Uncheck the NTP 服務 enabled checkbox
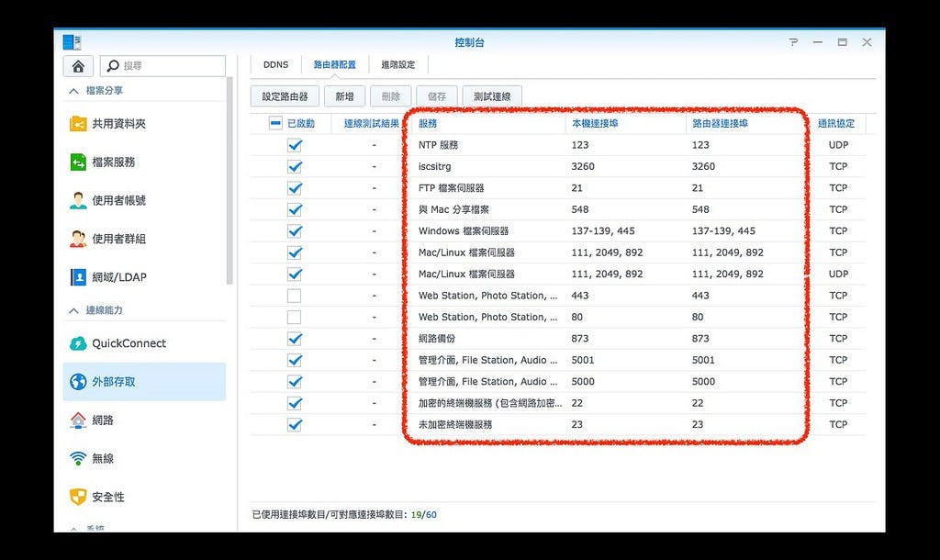Image resolution: width=940 pixels, height=560 pixels. (295, 145)
